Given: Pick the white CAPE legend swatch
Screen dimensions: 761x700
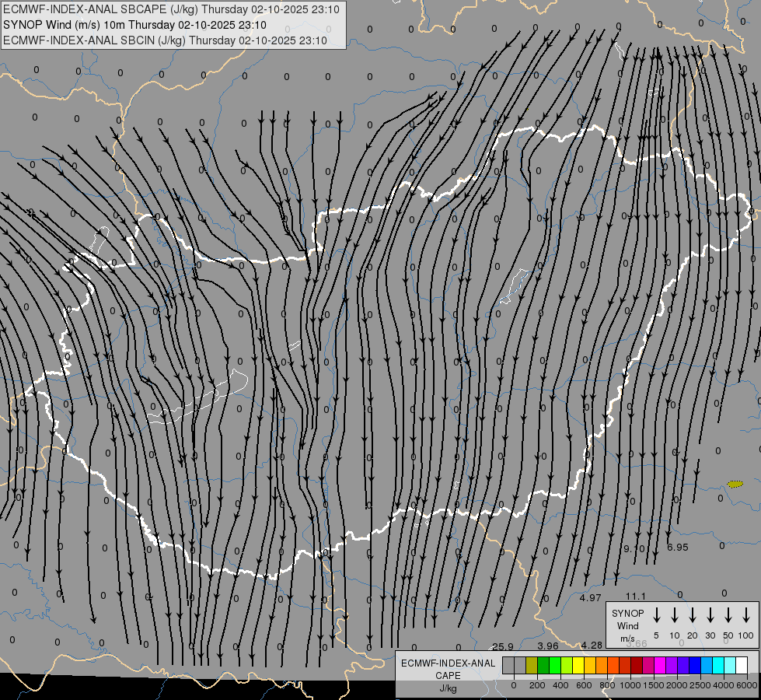Looking at the screenshot, I should (x=741, y=665).
